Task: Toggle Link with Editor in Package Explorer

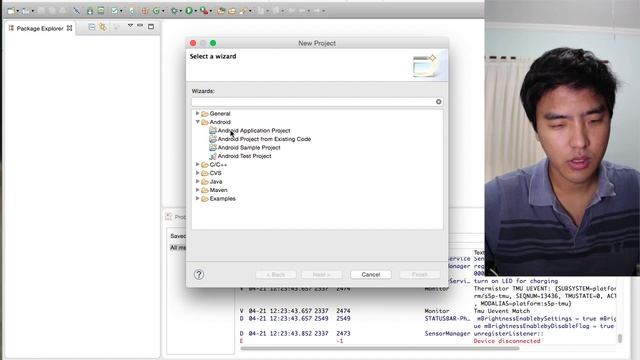Action: (103, 27)
